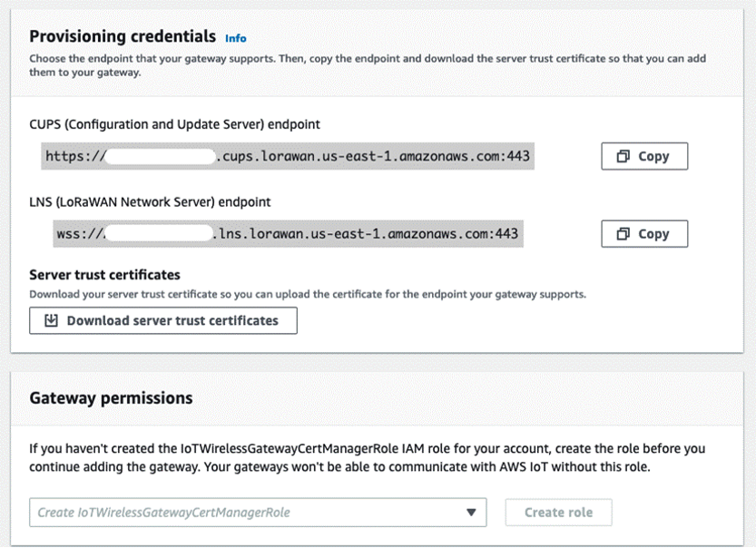Select the LNS wss endpoint URL field
This screenshot has height=548, width=756.
click(x=287, y=234)
